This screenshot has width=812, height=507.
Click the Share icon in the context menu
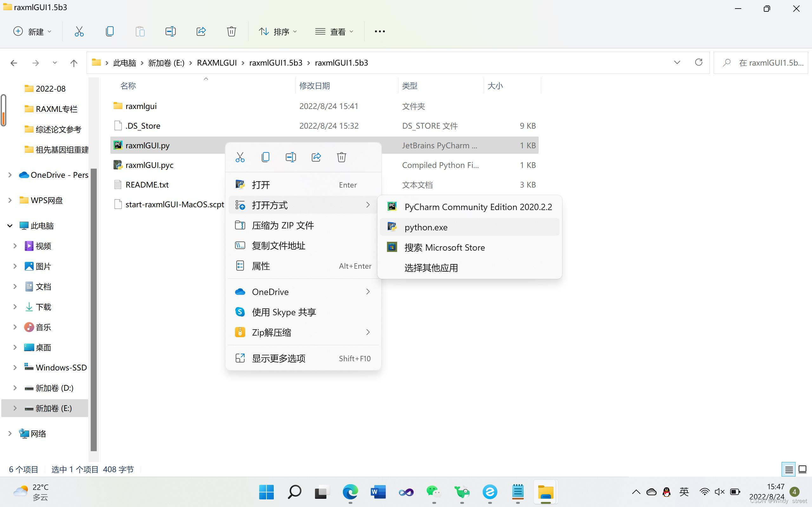click(316, 157)
